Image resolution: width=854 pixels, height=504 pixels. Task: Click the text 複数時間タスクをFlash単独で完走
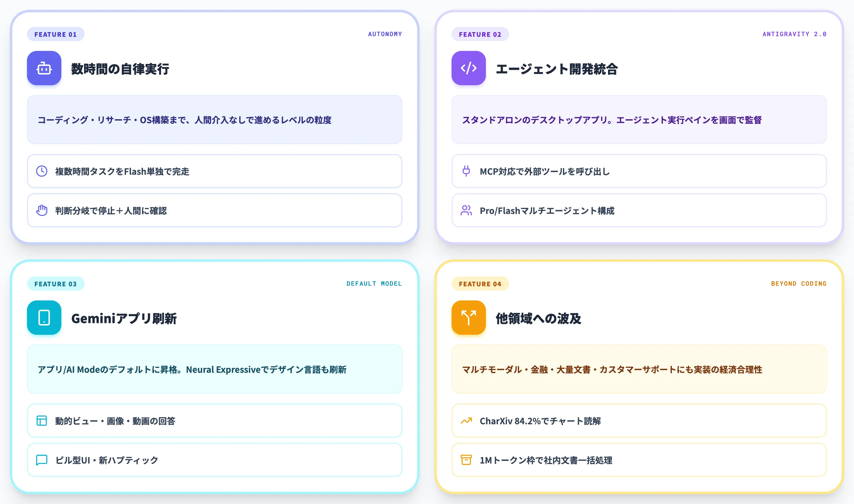pos(122,171)
